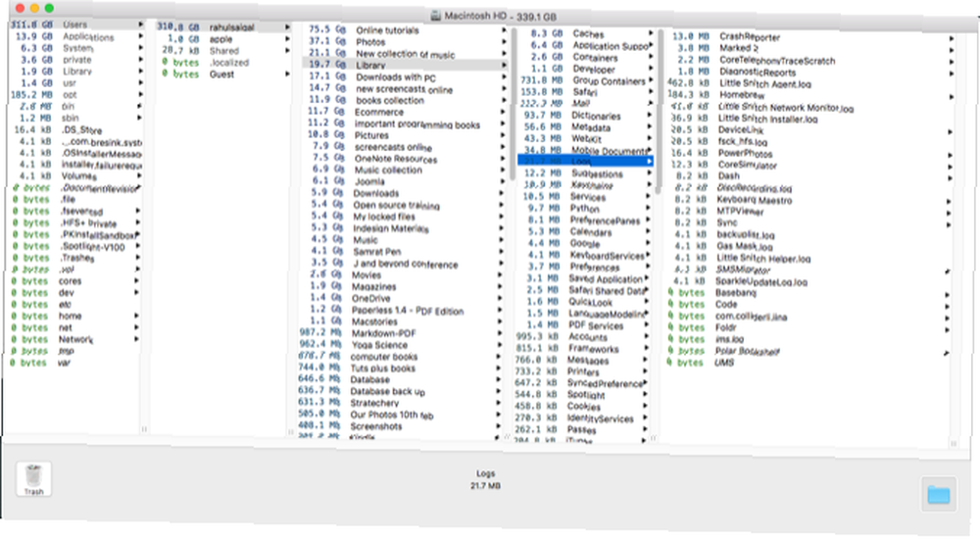This screenshot has height=539, width=980.
Task: Select the Gas Mask.log file
Action: tap(809, 246)
